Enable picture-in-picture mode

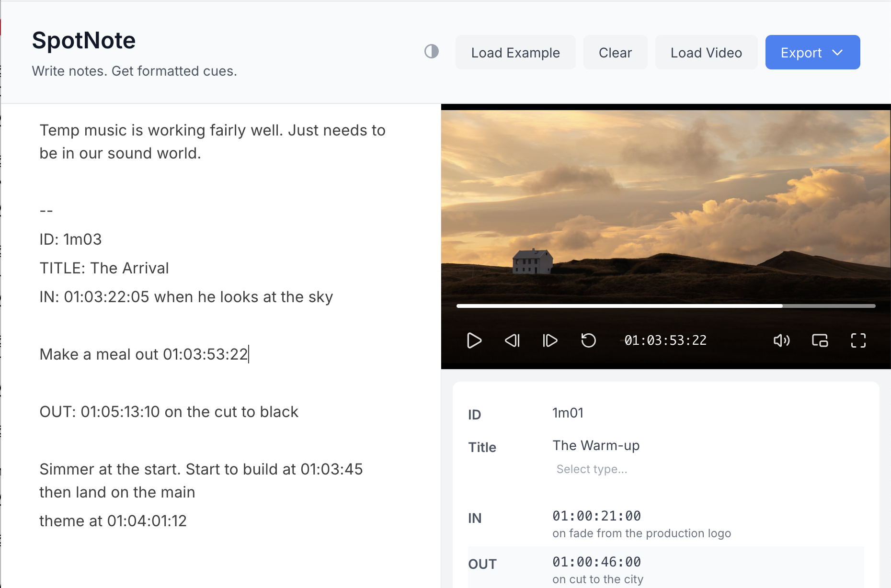pos(820,340)
